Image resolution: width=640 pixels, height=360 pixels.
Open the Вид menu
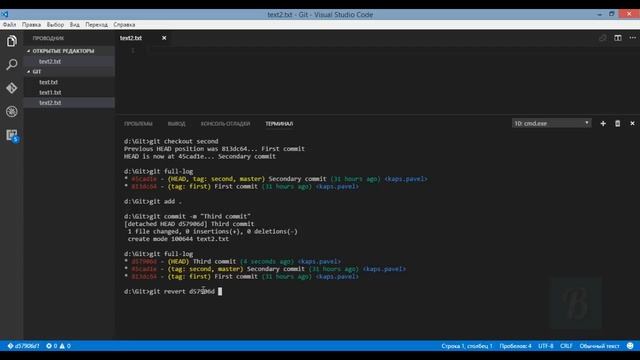[75, 24]
